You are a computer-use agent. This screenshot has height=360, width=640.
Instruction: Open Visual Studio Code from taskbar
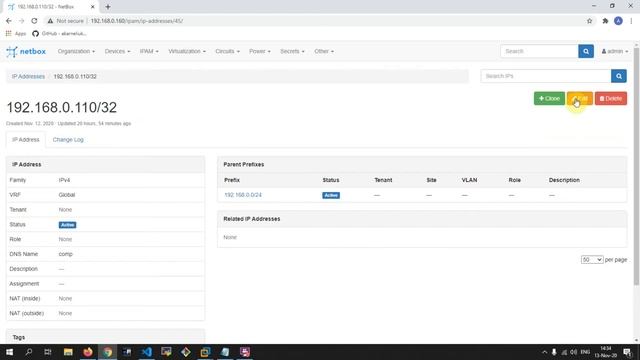147,352
